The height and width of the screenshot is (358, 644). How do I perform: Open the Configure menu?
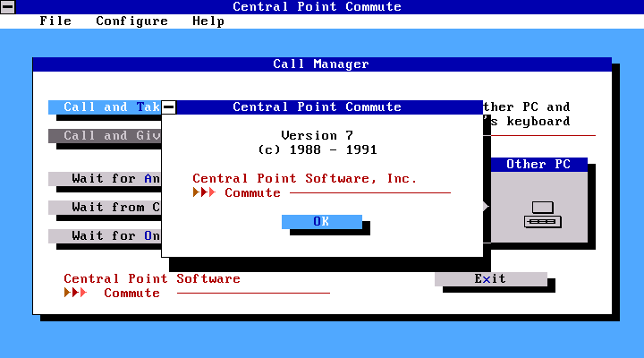131,21
